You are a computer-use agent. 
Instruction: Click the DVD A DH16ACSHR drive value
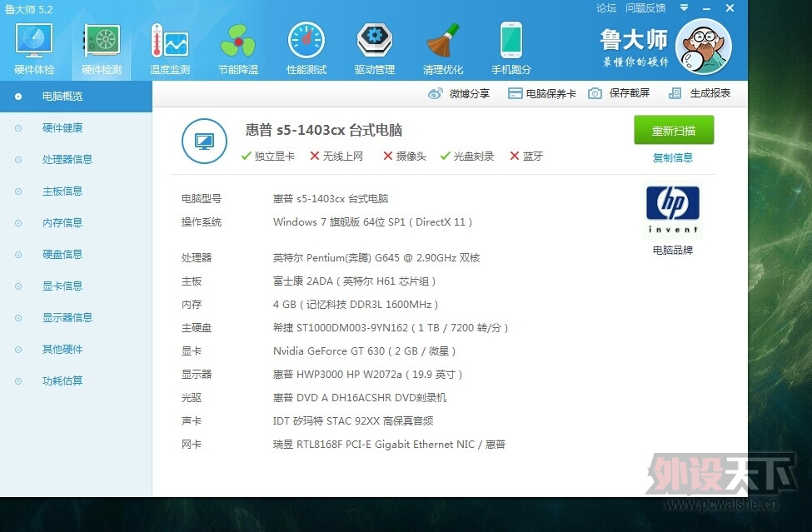pyautogui.click(x=360, y=397)
